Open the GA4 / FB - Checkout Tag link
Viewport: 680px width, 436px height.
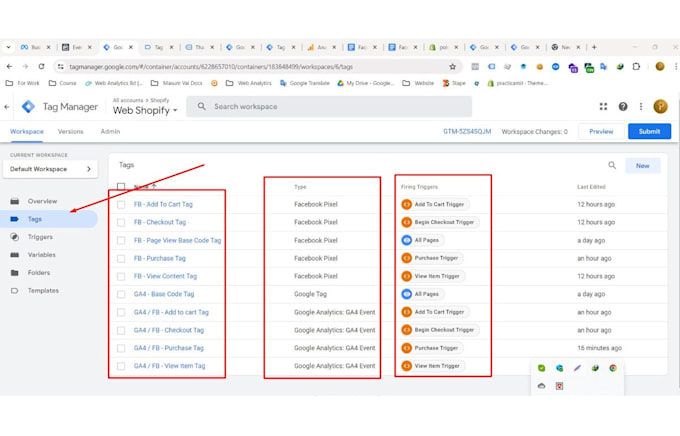[x=169, y=330]
